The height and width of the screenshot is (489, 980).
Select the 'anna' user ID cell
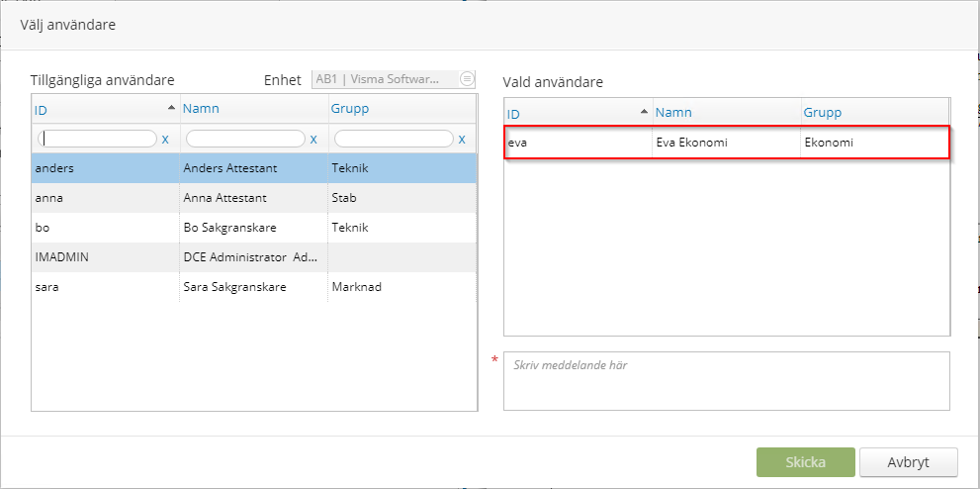106,198
